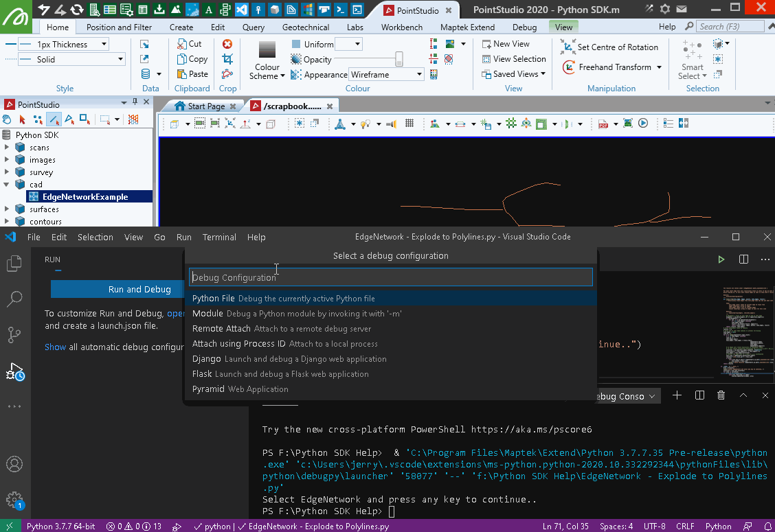The width and height of the screenshot is (775, 532).
Task: Open the Accounts icon in VS Code
Action: [x=14, y=464]
